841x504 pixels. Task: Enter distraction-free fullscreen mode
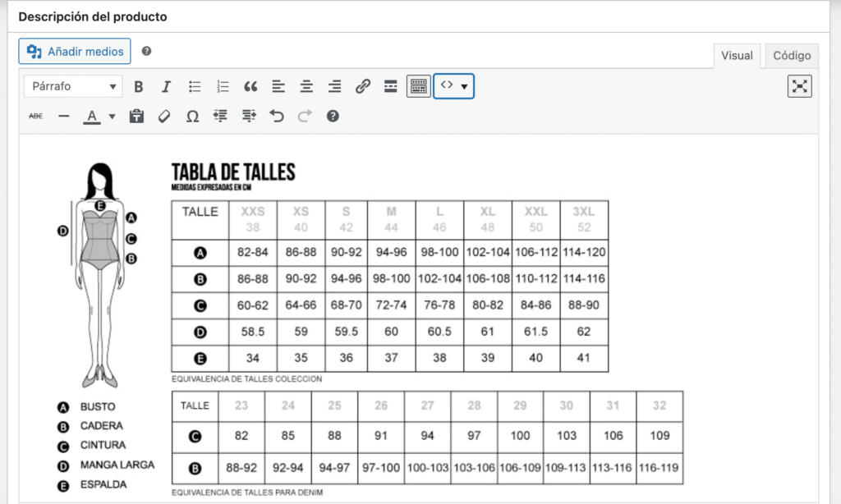[799, 85]
